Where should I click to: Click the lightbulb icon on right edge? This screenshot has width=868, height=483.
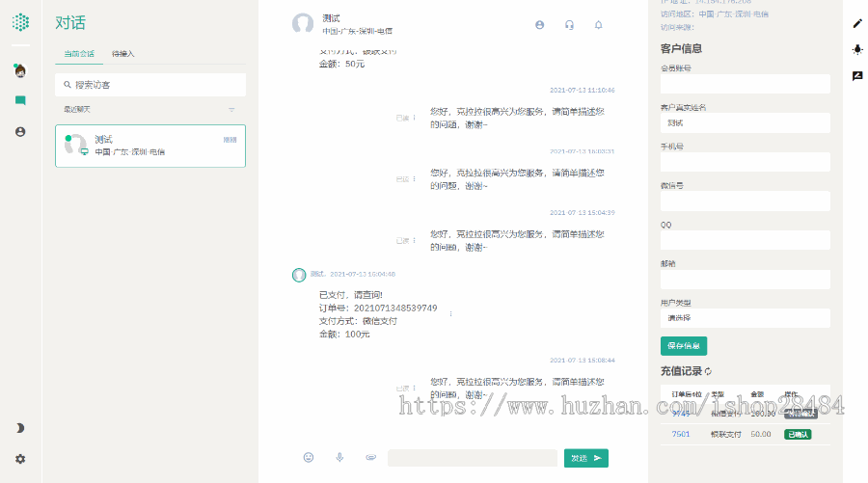(x=857, y=49)
